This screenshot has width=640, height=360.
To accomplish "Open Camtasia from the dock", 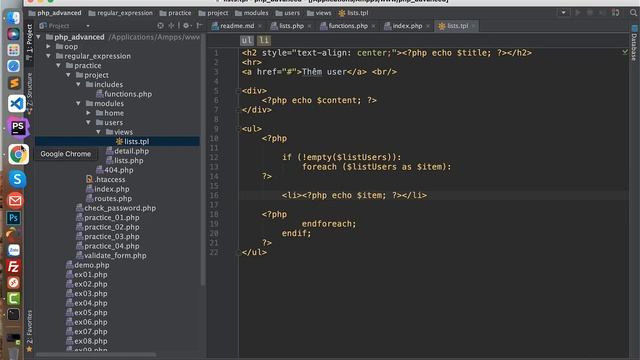I will coord(13,298).
